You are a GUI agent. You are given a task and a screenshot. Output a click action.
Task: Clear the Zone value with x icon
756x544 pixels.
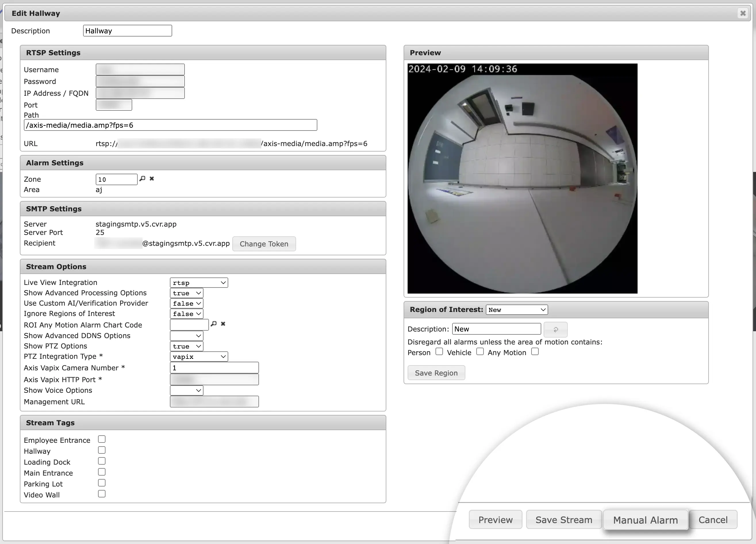pos(152,179)
